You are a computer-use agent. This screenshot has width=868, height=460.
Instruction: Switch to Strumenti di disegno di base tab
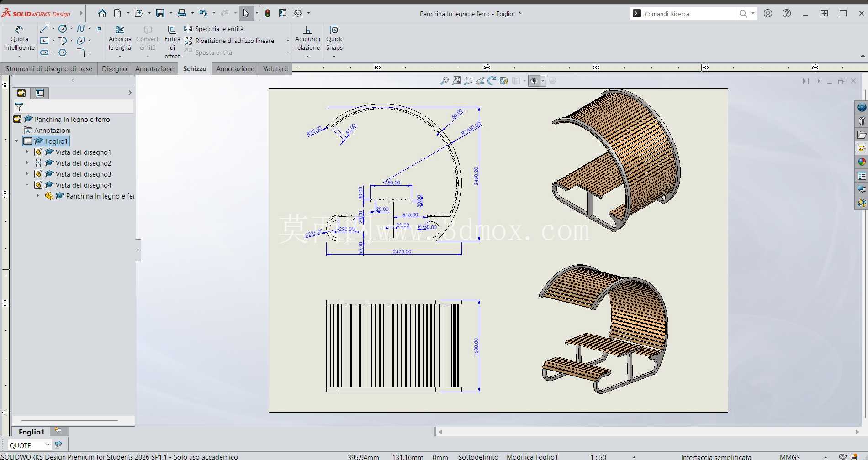[x=49, y=69]
